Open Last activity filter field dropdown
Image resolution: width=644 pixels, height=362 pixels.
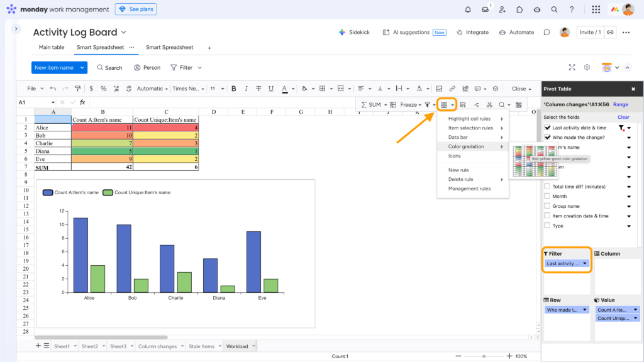(x=584, y=263)
